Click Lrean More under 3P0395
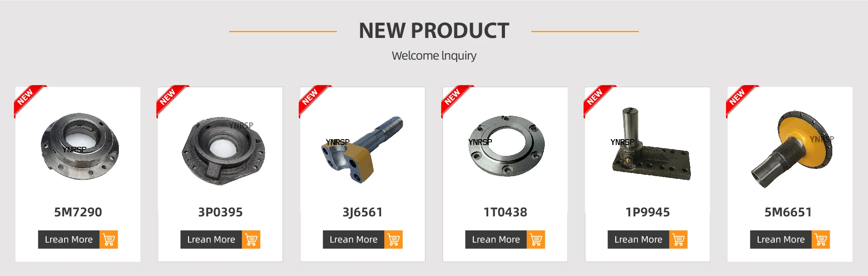This screenshot has height=276, width=868. pos(211,239)
